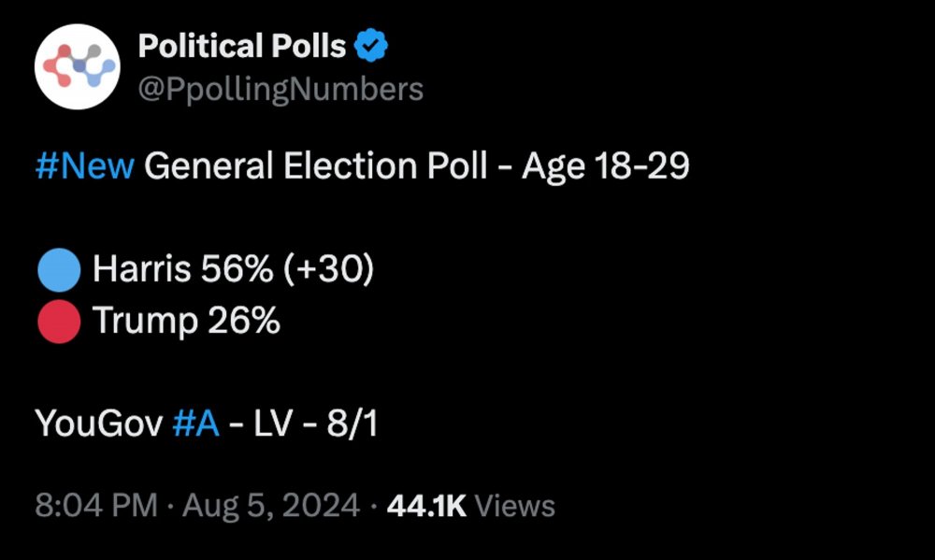Click the Political Polls profile avatar

78,67
